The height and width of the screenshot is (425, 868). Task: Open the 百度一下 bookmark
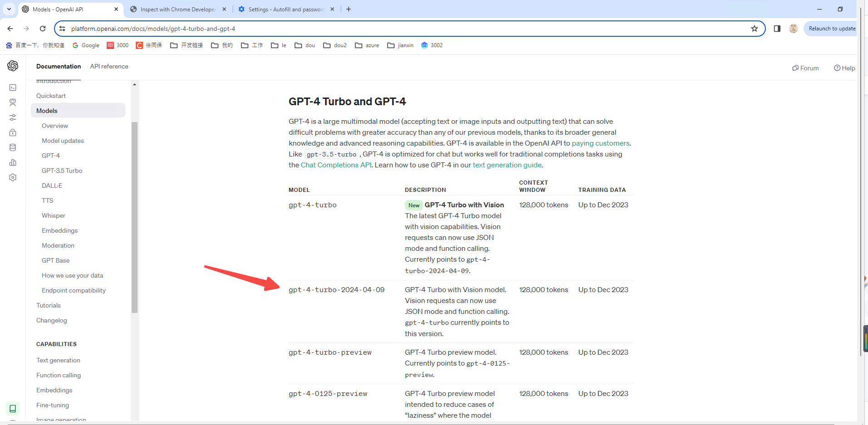[x=35, y=45]
